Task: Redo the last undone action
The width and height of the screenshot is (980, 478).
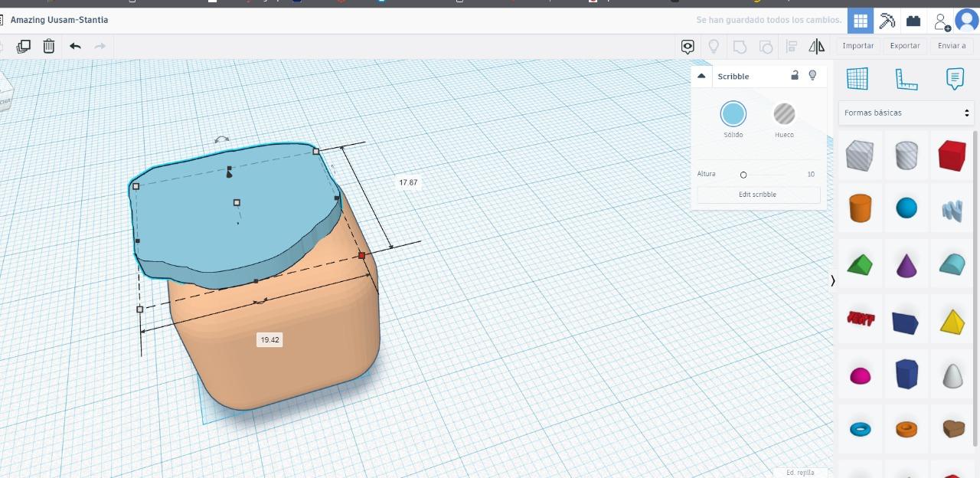Action: 100,46
